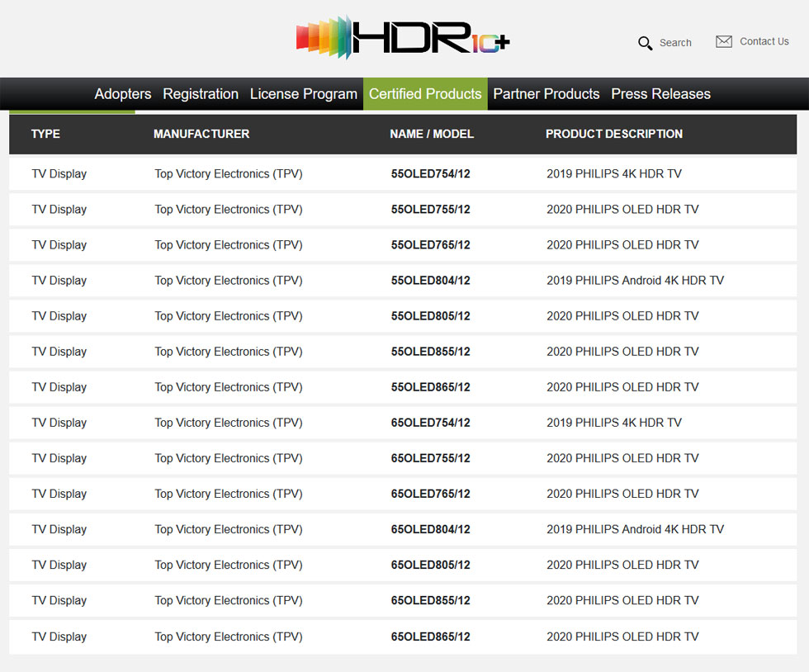Click the description for 55OLED765/12

[622, 245]
